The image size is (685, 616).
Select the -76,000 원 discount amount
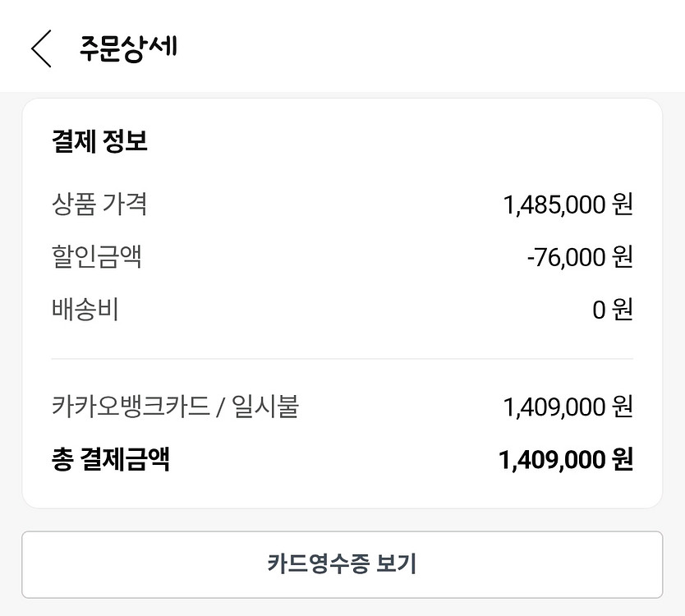coord(579,258)
